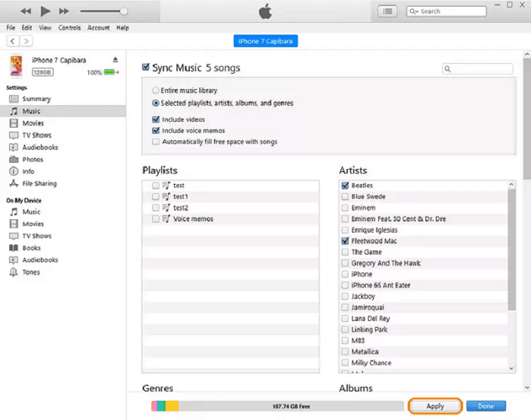Open the Controls menu
The height and width of the screenshot is (420, 531).
tap(70, 28)
